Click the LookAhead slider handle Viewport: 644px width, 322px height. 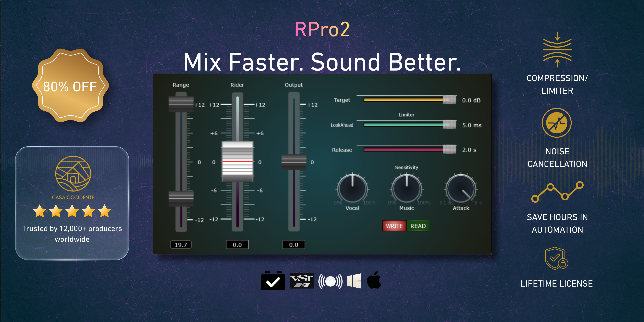449,124
